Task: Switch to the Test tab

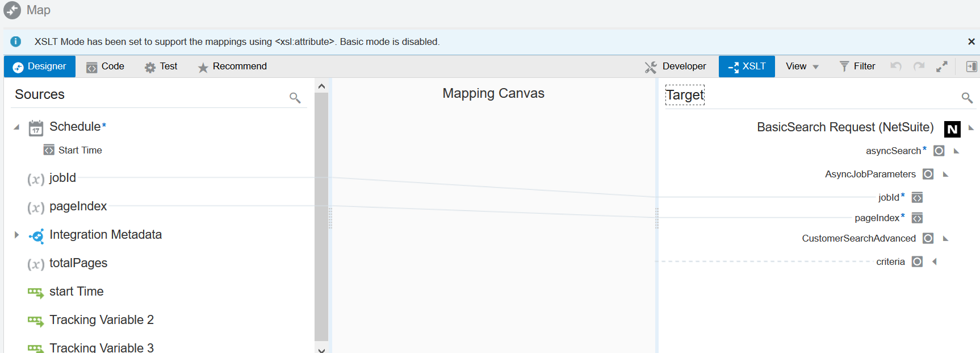Action: click(x=161, y=67)
